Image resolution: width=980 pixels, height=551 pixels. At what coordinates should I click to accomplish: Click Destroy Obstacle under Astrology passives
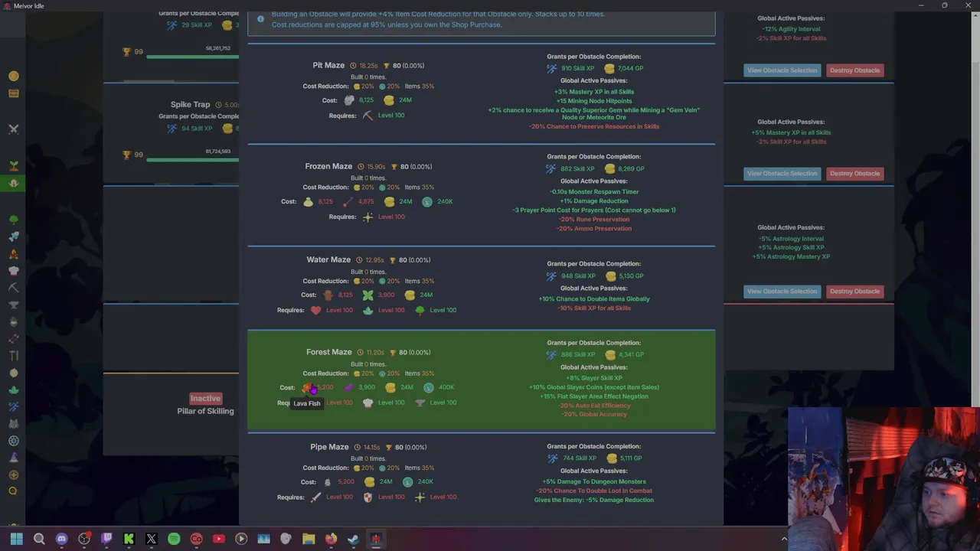[x=854, y=292]
